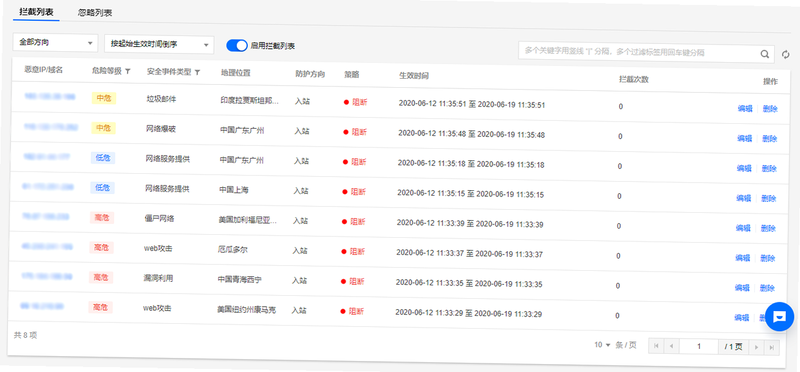Click the 印度拉贾斯坦邦 location cell
Viewport: 800px width, 372px height.
pyautogui.click(x=249, y=101)
